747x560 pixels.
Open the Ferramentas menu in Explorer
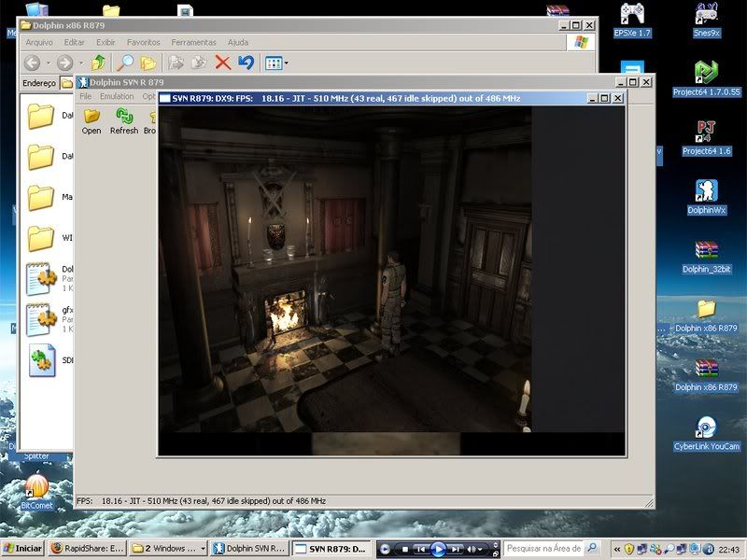[193, 42]
